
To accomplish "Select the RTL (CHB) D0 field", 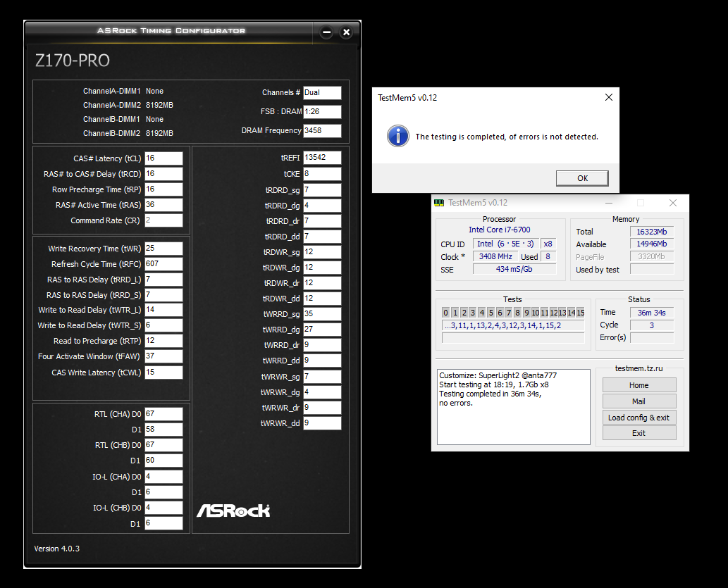I will pos(164,445).
